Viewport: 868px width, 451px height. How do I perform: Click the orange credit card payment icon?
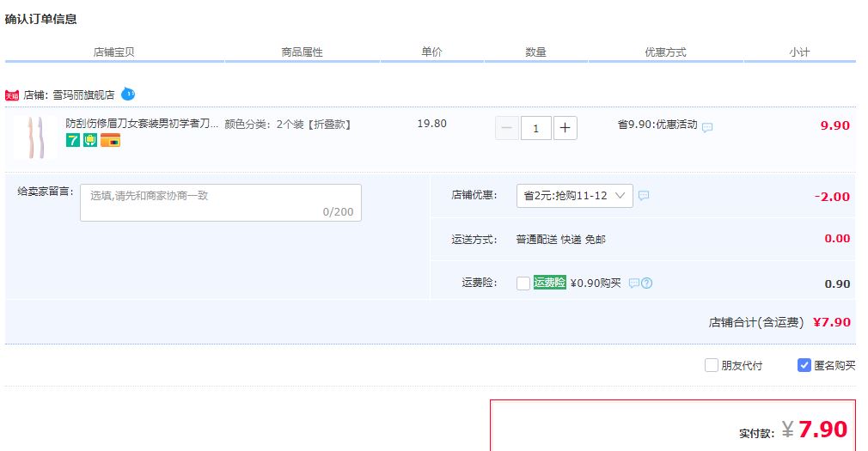pos(110,141)
